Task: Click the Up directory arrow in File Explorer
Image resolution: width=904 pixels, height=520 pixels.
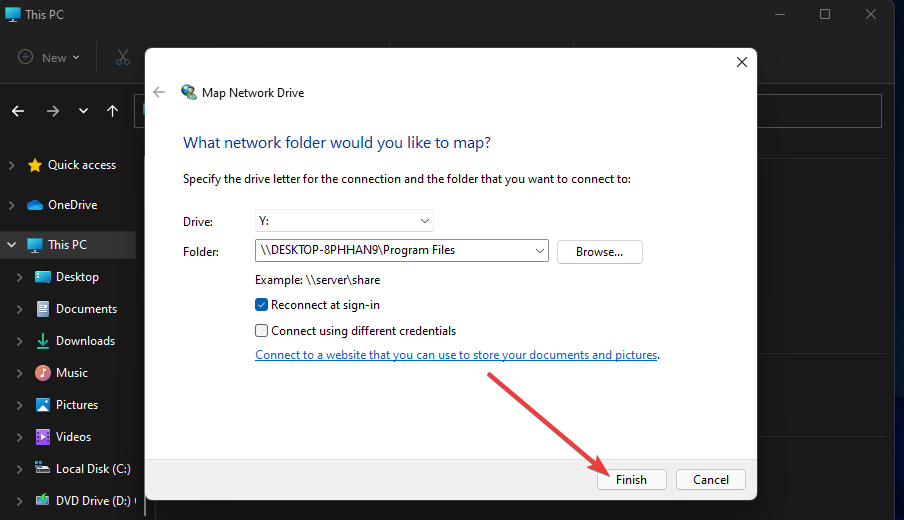Action: (x=112, y=111)
